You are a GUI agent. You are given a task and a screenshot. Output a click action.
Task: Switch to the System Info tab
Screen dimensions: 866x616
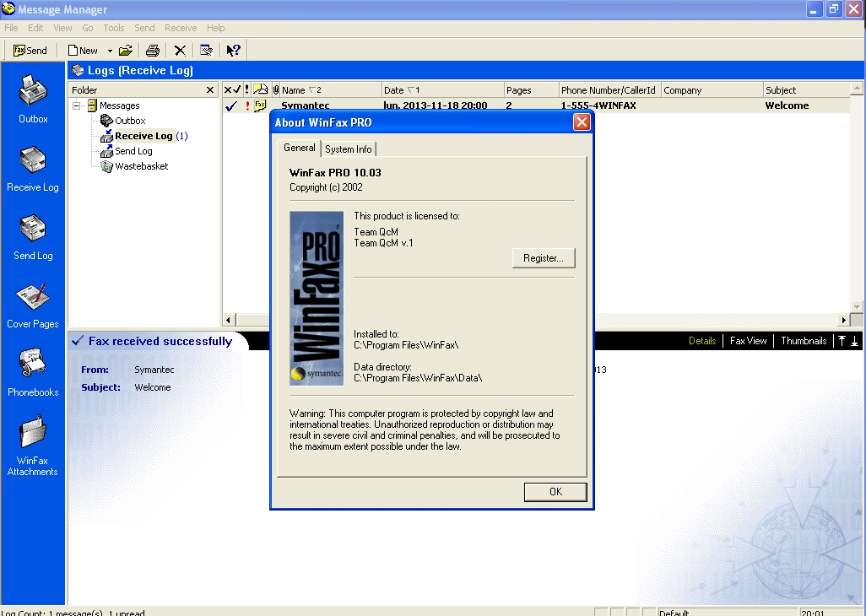pos(348,149)
